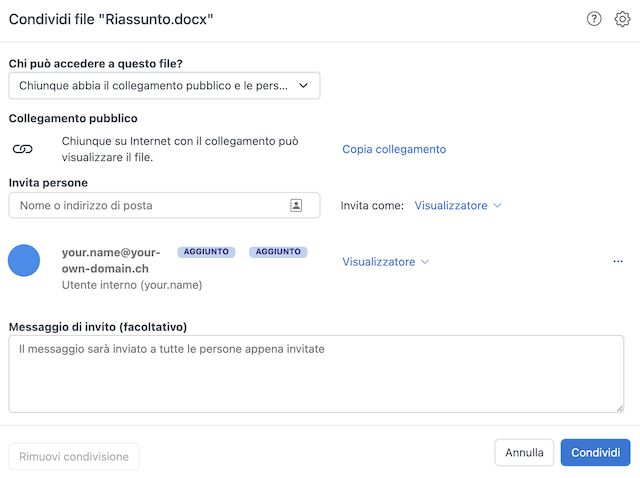Click 'Utente interno (your.name)' text
This screenshot has width=640, height=478.
(x=132, y=285)
